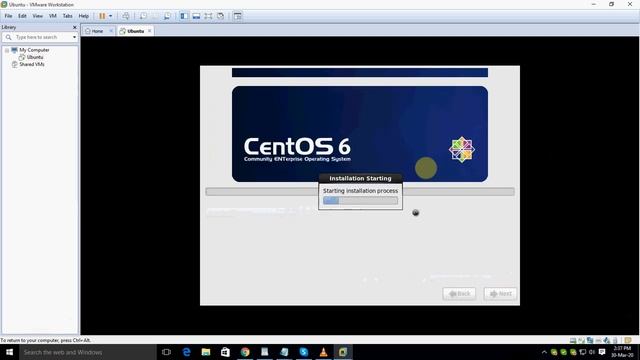Collapse the My Computer tree node
640x360 pixels.
click(7, 50)
